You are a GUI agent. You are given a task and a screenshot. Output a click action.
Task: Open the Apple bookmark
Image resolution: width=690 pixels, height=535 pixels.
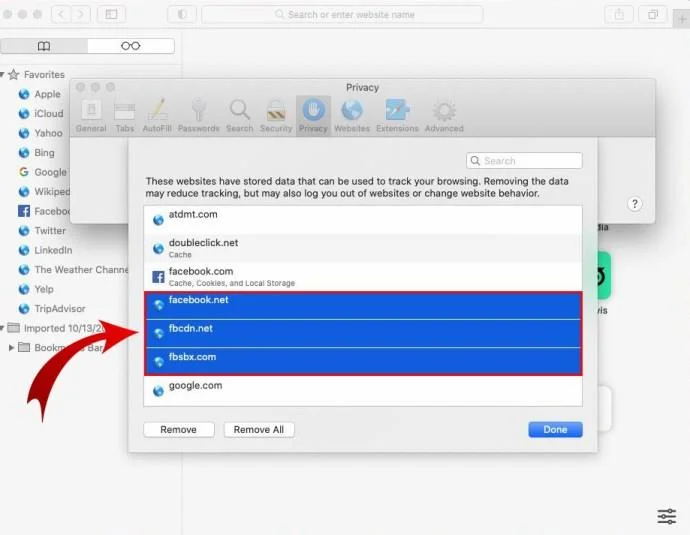(x=40, y=94)
